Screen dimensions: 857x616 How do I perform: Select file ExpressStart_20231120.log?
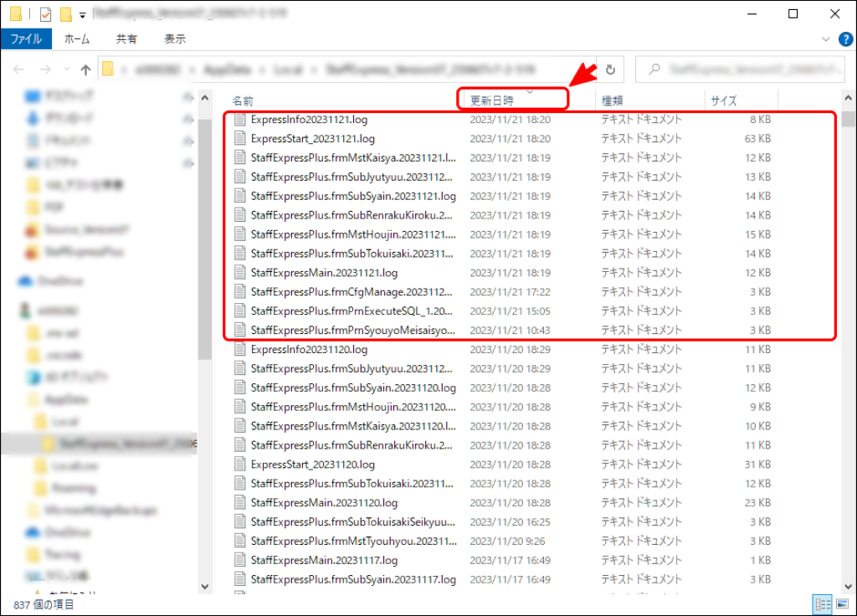pyautogui.click(x=313, y=464)
